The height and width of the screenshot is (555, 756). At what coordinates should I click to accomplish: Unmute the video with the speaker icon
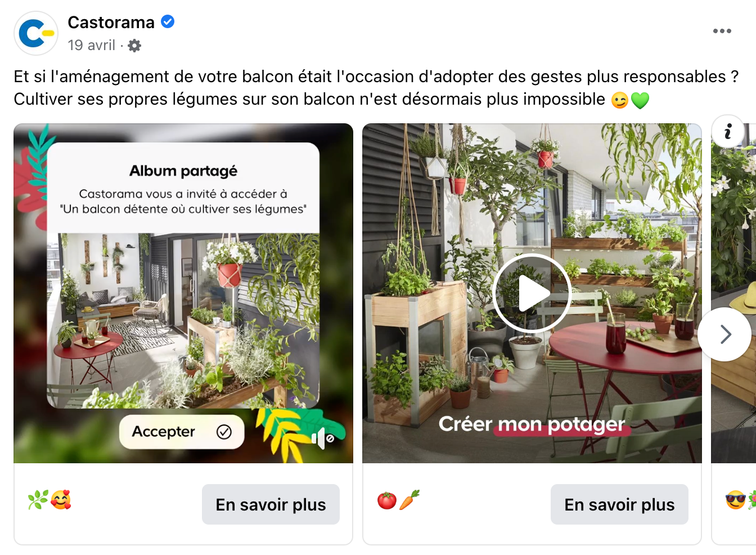click(323, 438)
